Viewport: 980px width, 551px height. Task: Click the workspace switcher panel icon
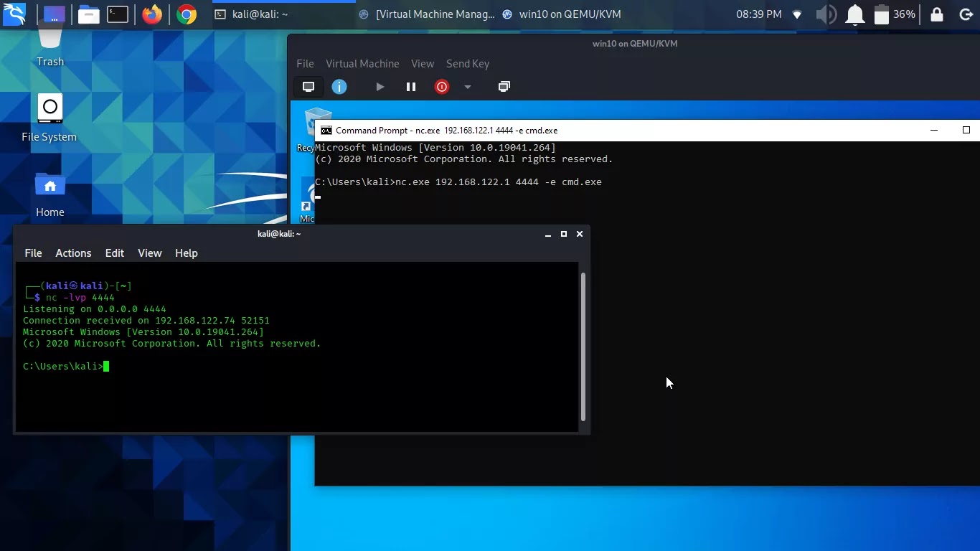pos(54,14)
